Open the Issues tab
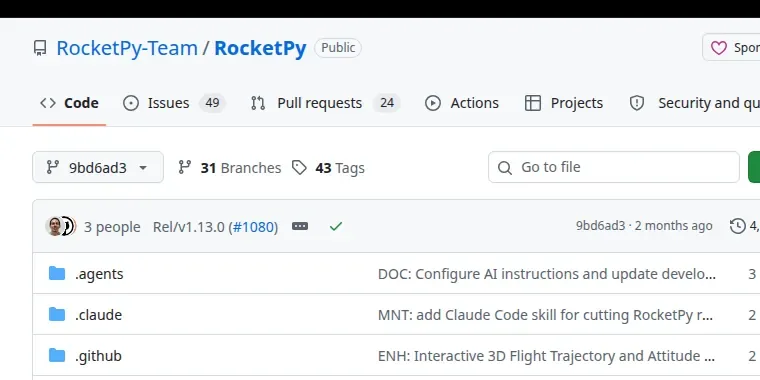 [x=174, y=103]
